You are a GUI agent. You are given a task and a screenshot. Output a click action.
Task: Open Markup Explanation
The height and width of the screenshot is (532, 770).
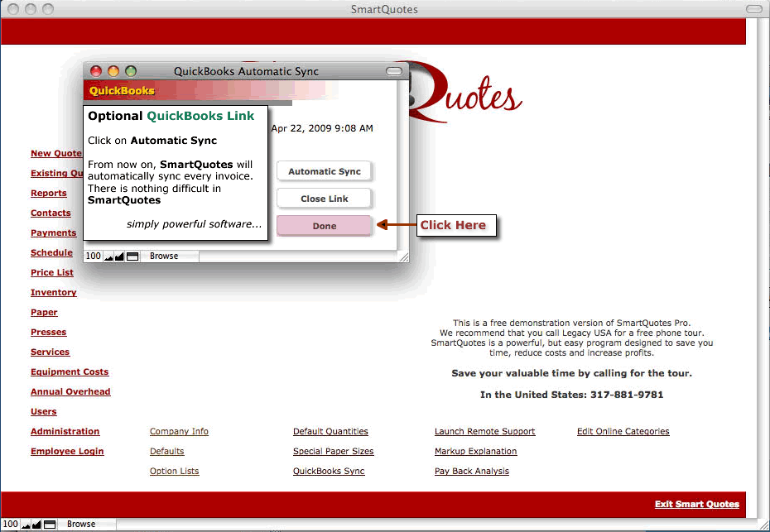pyautogui.click(x=476, y=451)
